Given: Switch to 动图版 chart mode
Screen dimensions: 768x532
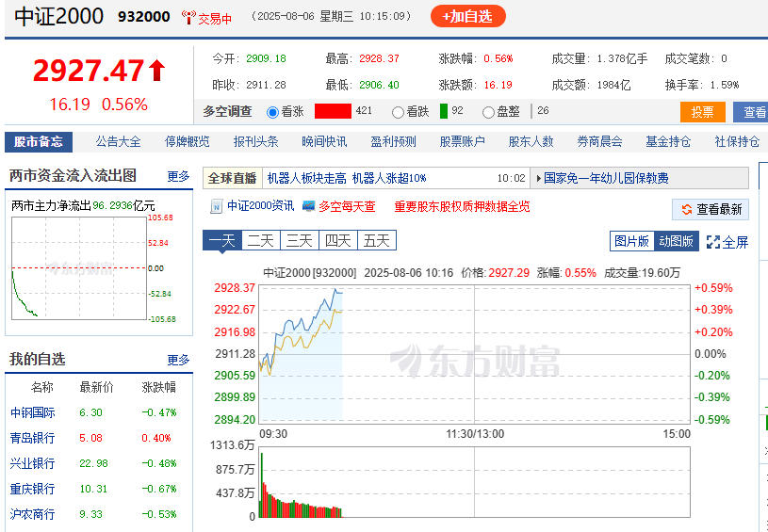Looking at the screenshot, I should [x=677, y=241].
